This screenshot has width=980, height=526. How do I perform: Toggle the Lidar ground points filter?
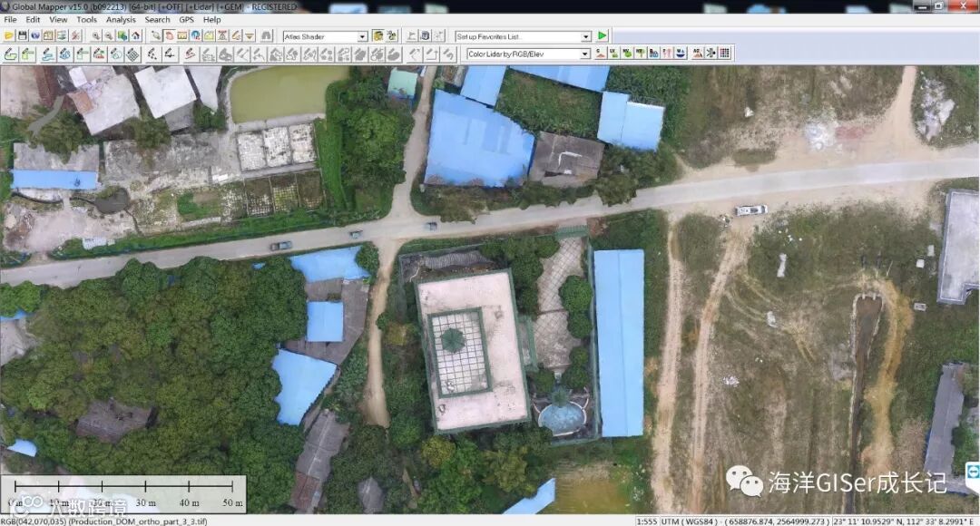pos(601,54)
